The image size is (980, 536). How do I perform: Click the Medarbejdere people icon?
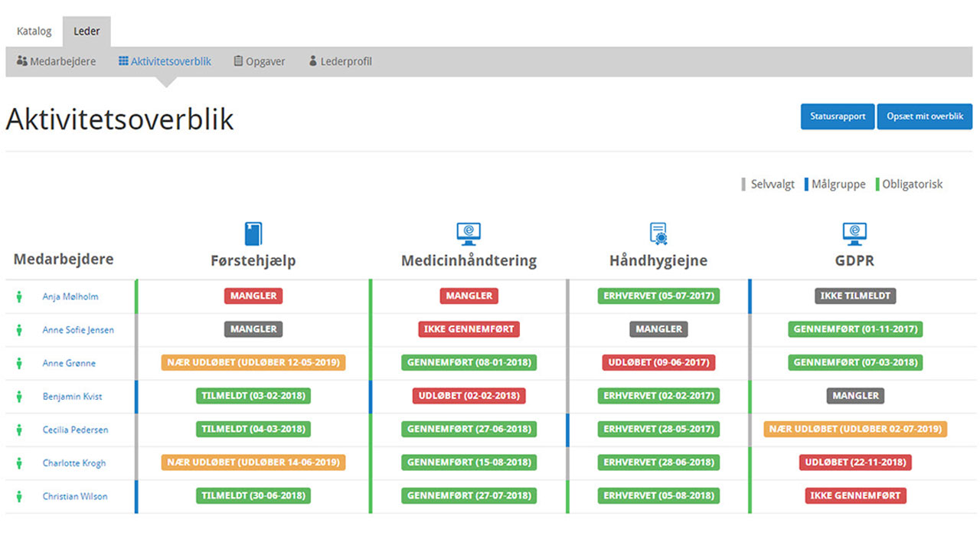[x=22, y=61]
